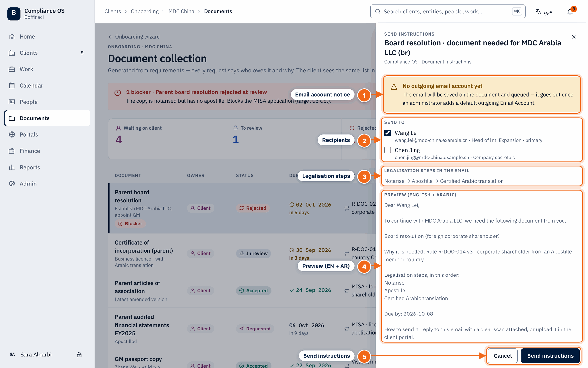Open Clients breadcrumb
This screenshot has height=368, width=588.
(112, 11)
